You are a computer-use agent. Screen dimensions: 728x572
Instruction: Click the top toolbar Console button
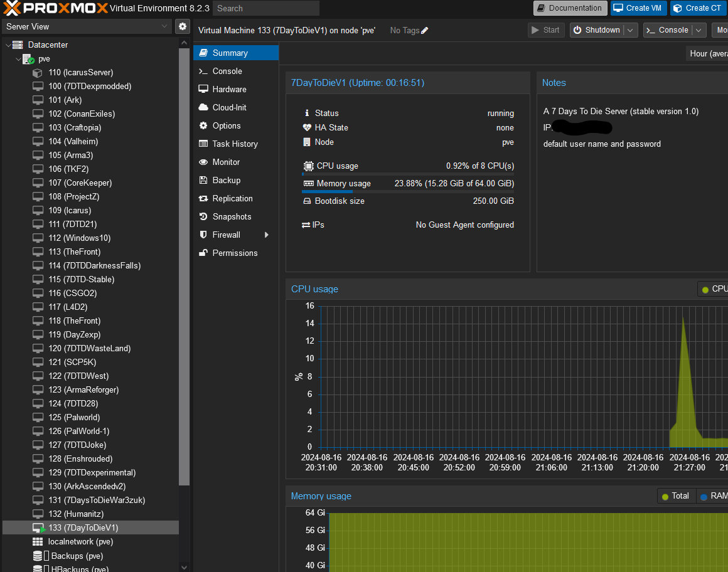[x=668, y=30]
